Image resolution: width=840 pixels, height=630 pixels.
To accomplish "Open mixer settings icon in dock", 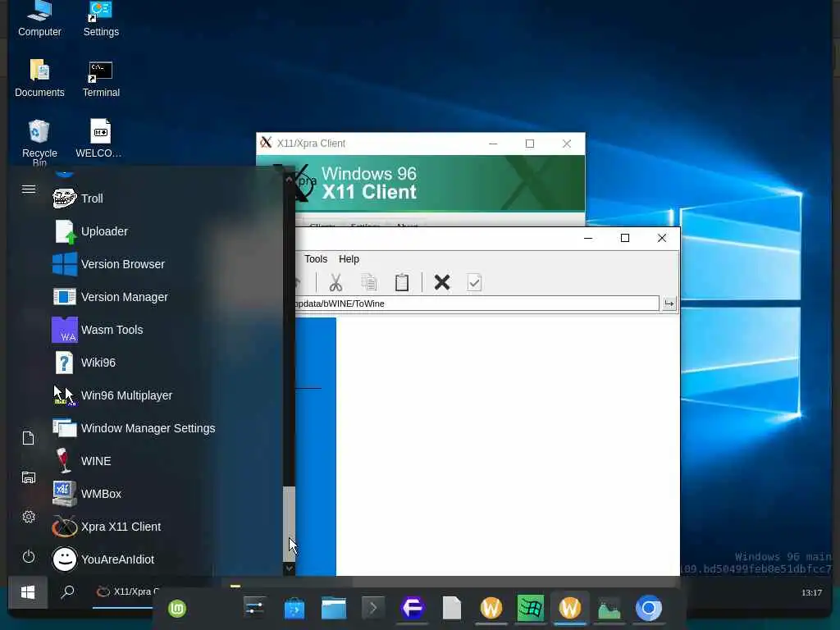I will [x=254, y=608].
